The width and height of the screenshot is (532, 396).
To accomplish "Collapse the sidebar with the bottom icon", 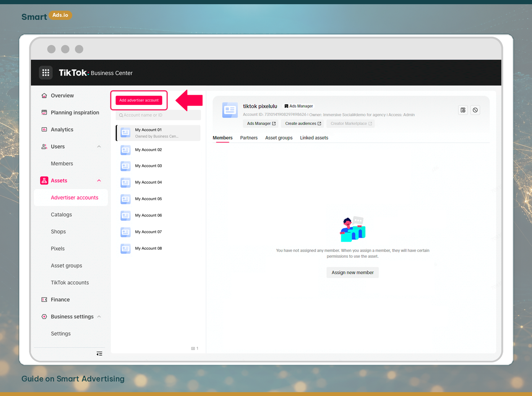I will (99, 354).
